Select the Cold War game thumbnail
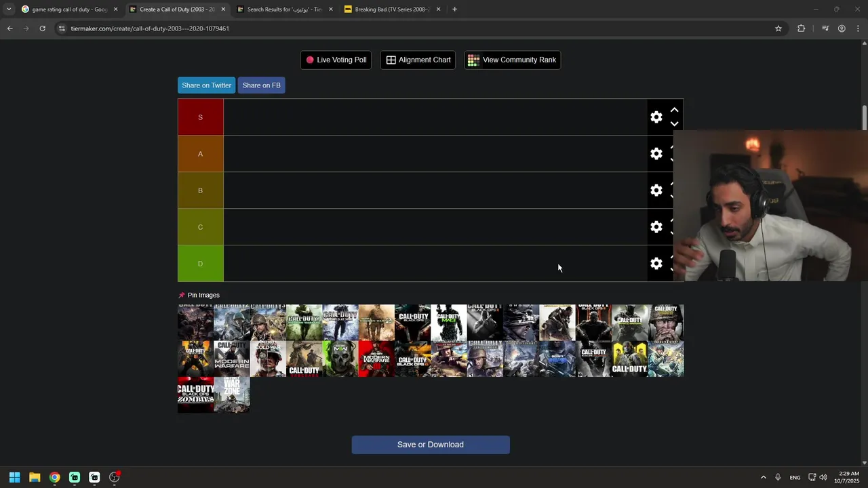 point(268,359)
